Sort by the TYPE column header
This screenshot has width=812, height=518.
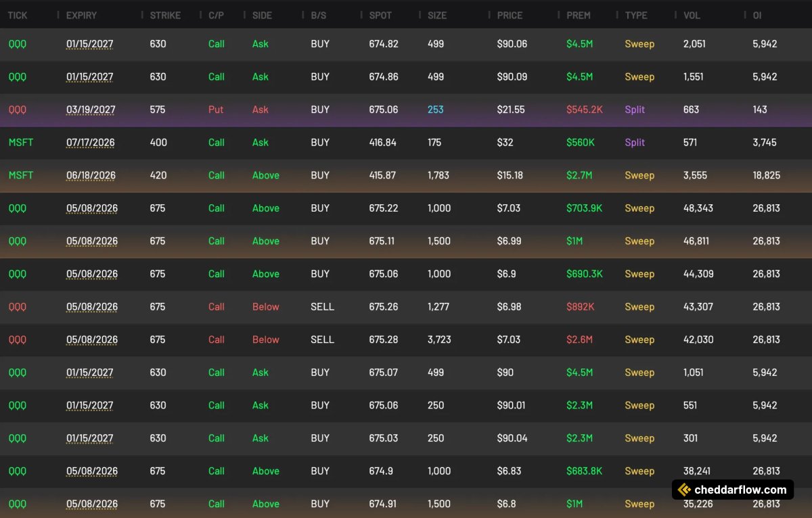tap(636, 15)
